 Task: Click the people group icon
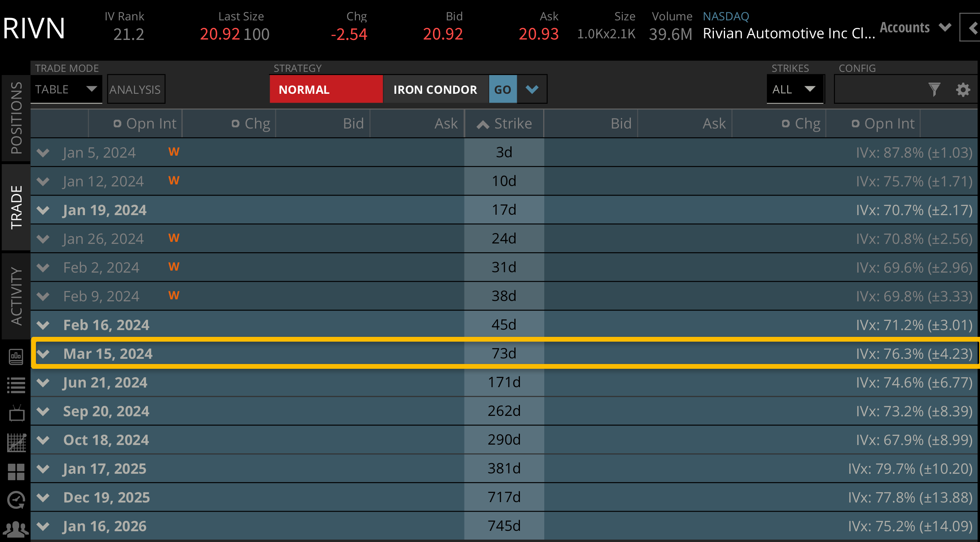pos(16,529)
